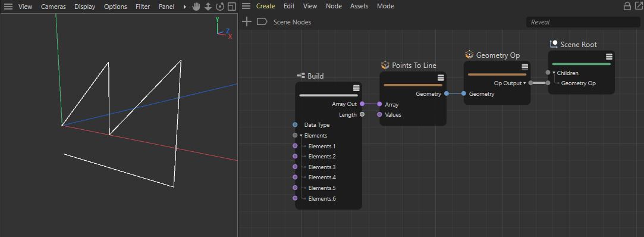This screenshot has width=644, height=237.
Task: Click the Scene Nodes breadcrumb
Action: click(x=293, y=22)
